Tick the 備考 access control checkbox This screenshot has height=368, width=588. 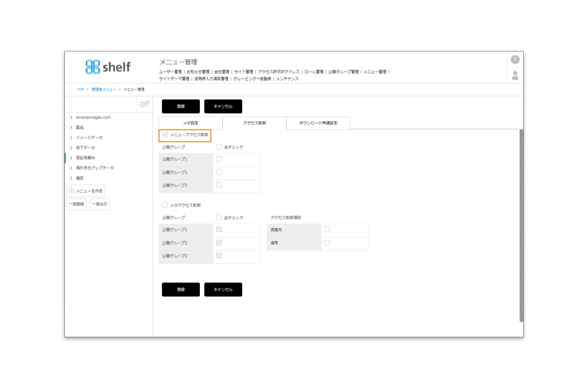coord(327,242)
